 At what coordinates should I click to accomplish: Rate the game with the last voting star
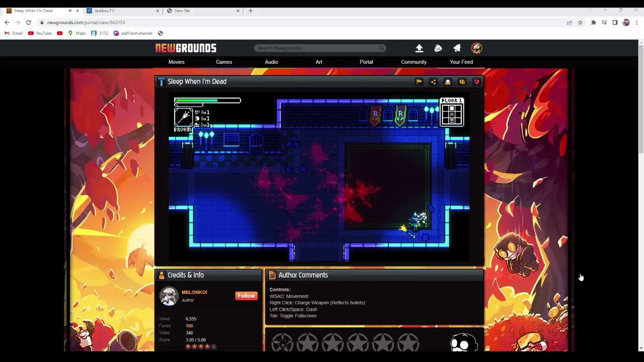(x=408, y=342)
